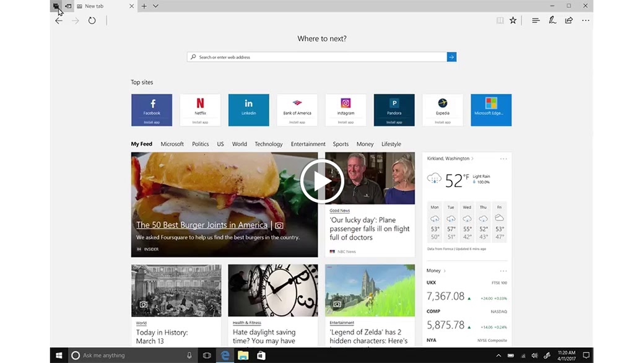Switch to World feed tab
The width and height of the screenshot is (644, 363).
[x=240, y=144]
